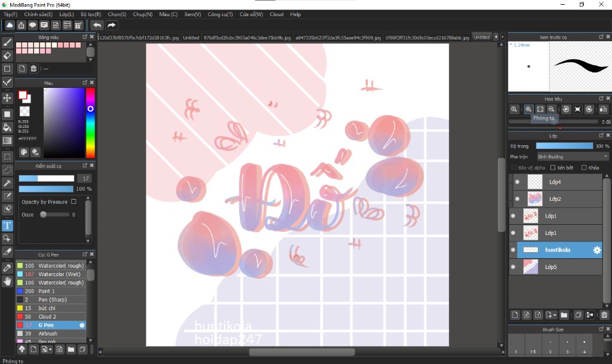This screenshot has width=612, height=364.
Task: Open the Chỉnh sửa(E) menu
Action: 38,14
